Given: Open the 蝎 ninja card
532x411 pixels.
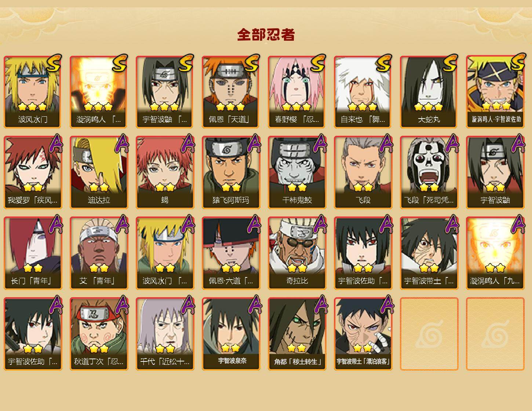Looking at the screenshot, I should tap(165, 172).
